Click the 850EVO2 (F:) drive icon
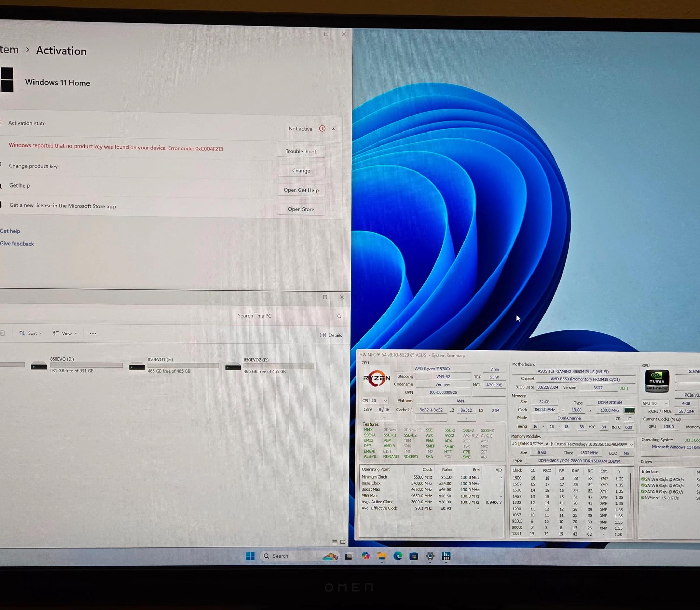Screen dimensions: 700x610 [233, 367]
